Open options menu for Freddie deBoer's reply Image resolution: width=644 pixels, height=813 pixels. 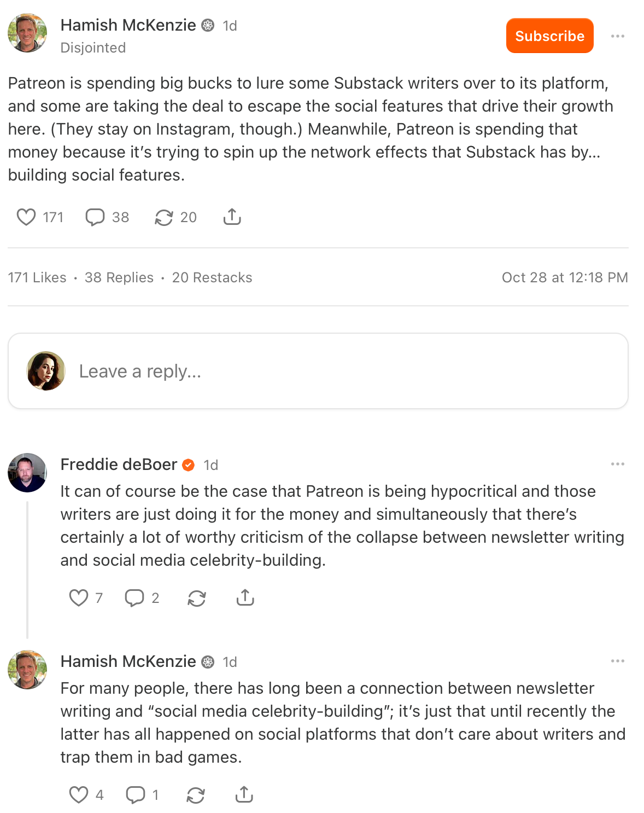point(618,464)
